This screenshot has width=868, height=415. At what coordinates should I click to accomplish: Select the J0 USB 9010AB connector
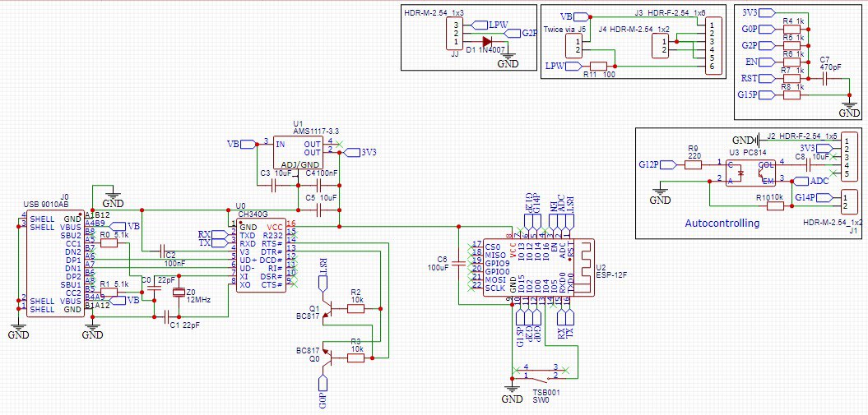[x=55, y=265]
